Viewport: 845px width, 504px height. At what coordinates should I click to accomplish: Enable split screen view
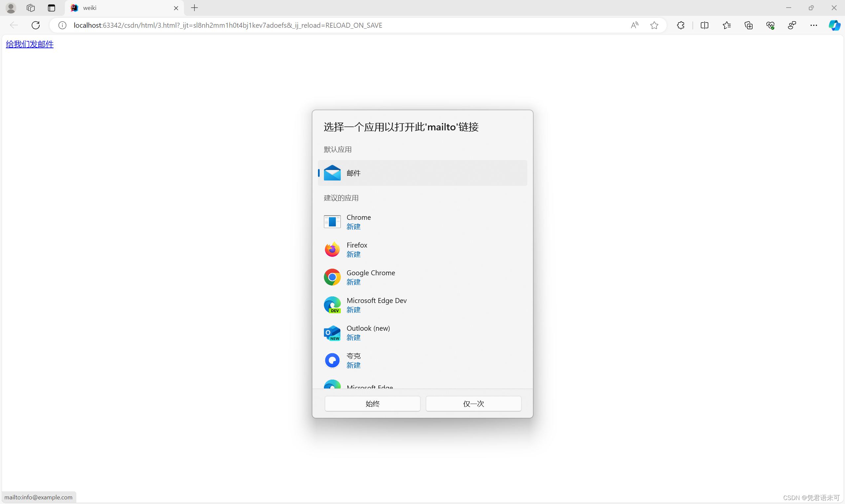pos(704,25)
